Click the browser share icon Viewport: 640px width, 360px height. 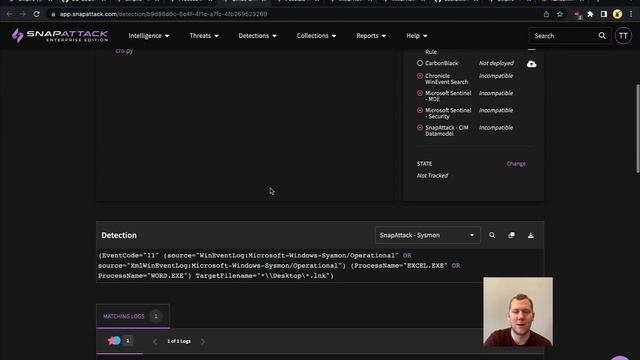(x=546, y=14)
